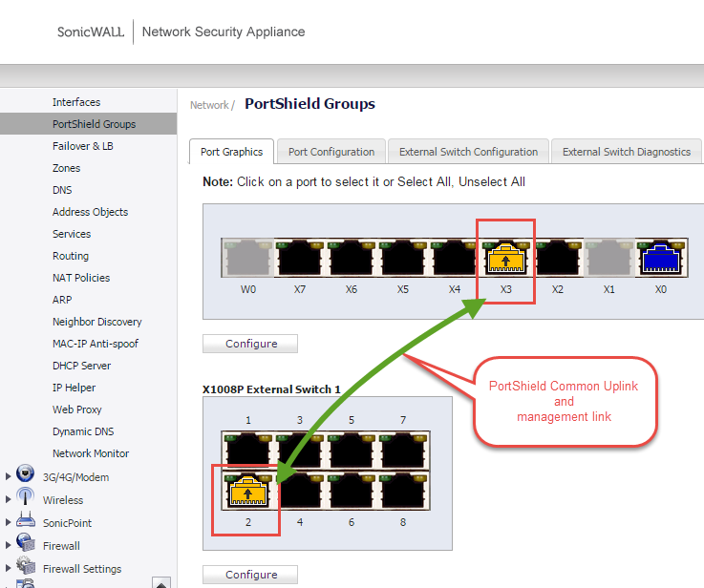
Task: Click the SonicPoint icon in sidebar
Action: [x=26, y=522]
